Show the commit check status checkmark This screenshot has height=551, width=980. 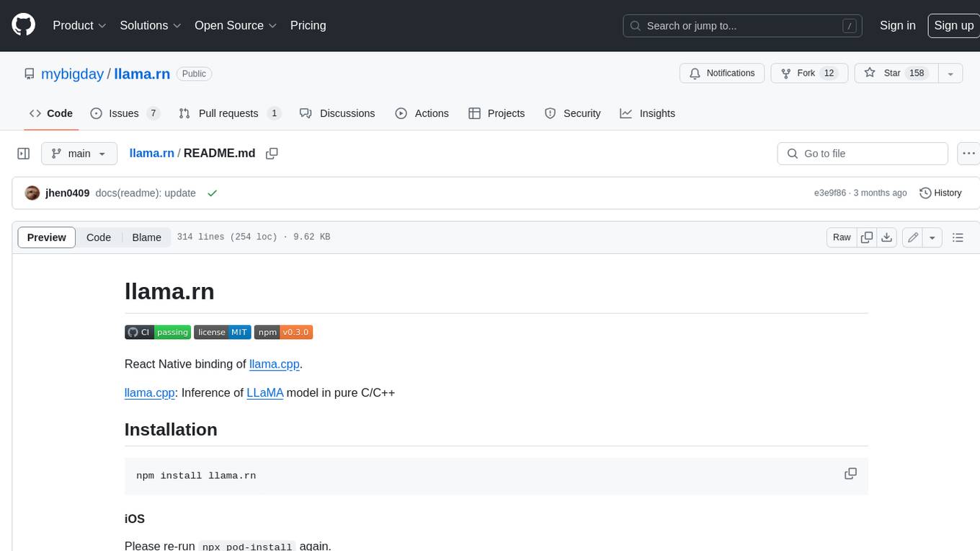(x=212, y=193)
